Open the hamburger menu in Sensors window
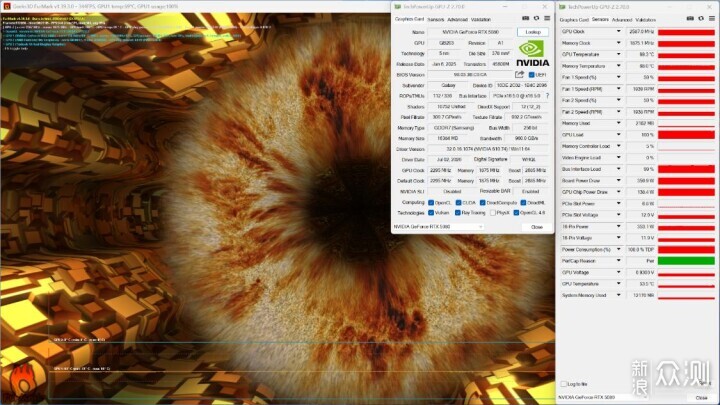The width and height of the screenshot is (720, 405). pos(711,18)
